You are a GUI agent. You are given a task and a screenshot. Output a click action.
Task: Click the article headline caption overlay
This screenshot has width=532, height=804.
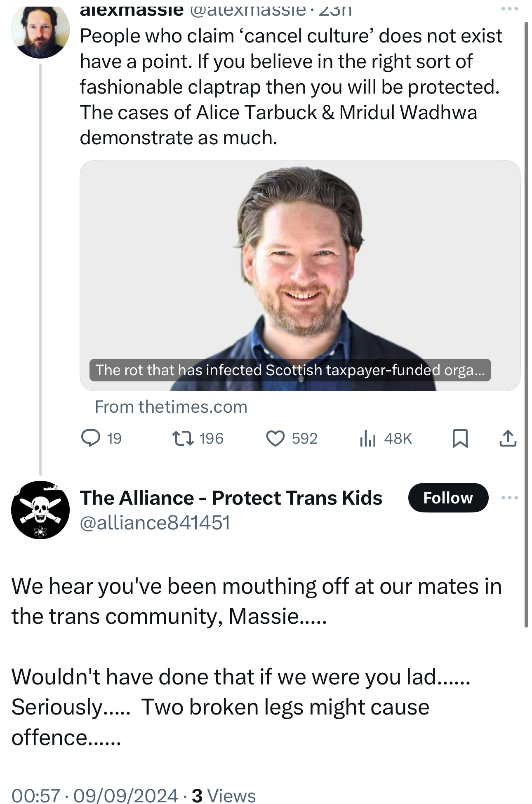290,370
